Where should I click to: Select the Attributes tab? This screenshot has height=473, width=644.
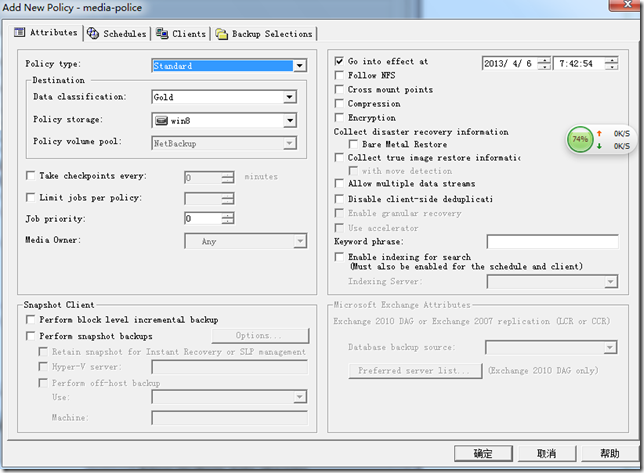coord(46,32)
